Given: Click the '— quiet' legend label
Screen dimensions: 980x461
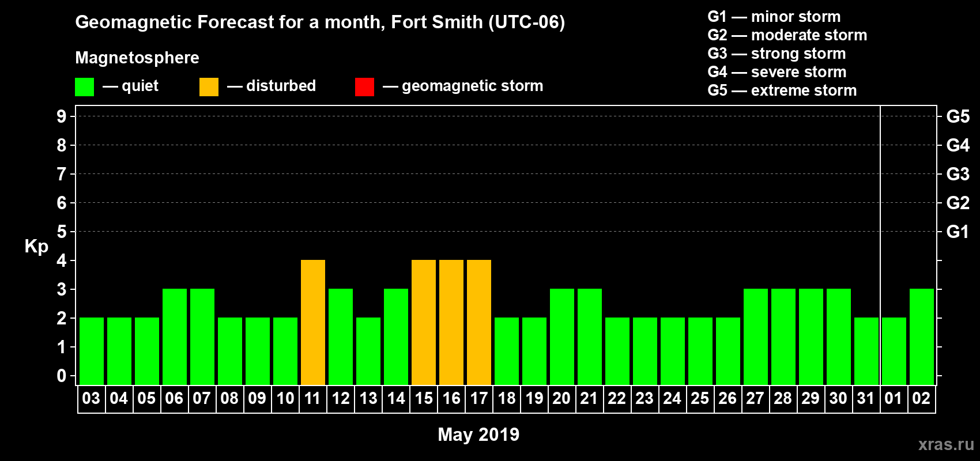Looking at the screenshot, I should (x=130, y=86).
